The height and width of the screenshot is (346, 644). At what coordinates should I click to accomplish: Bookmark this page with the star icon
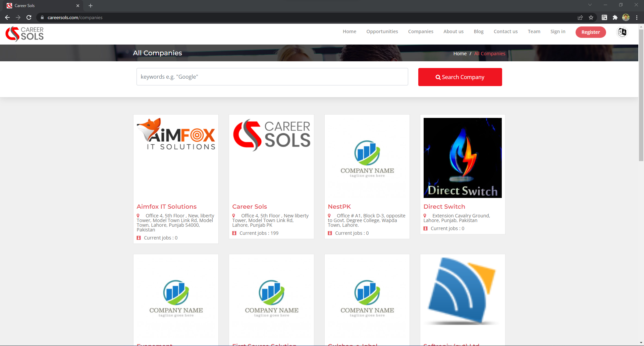point(591,17)
